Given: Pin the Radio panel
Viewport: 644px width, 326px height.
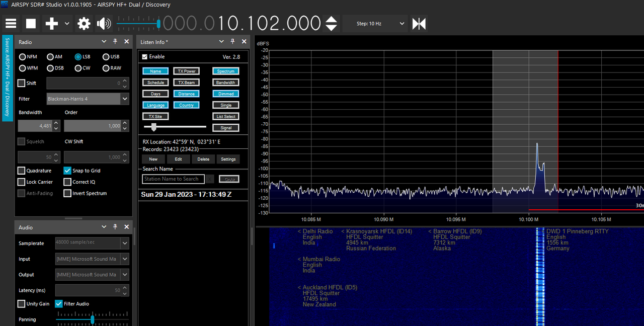Looking at the screenshot, I should (x=115, y=42).
